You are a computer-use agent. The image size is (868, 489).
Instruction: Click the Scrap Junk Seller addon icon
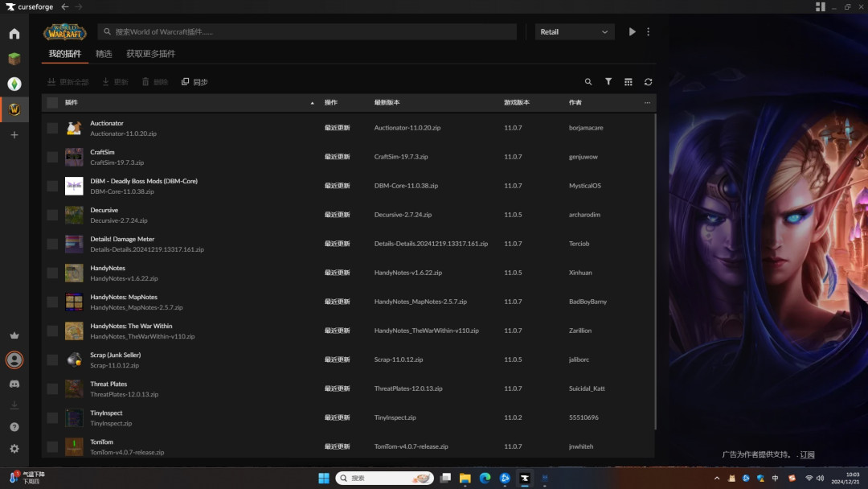74,360
